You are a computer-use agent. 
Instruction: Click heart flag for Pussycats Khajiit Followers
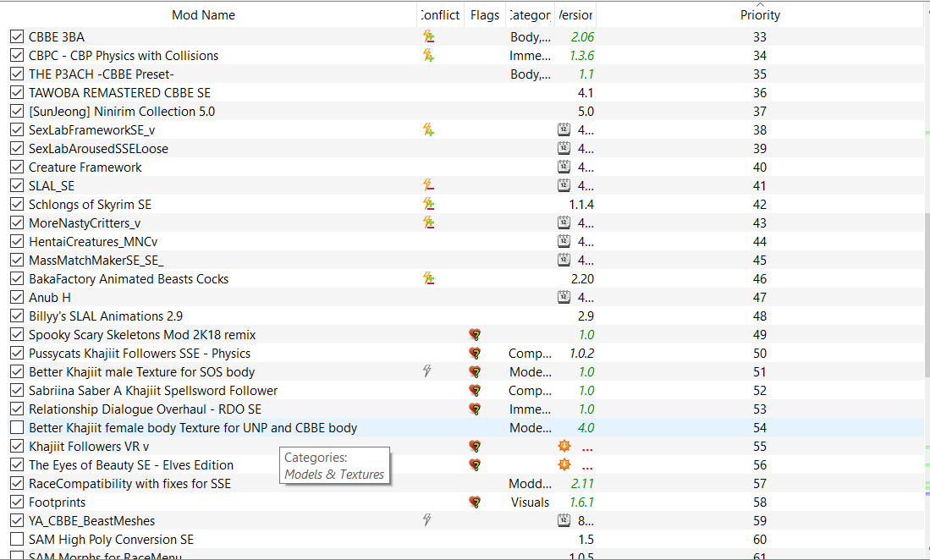point(475,354)
